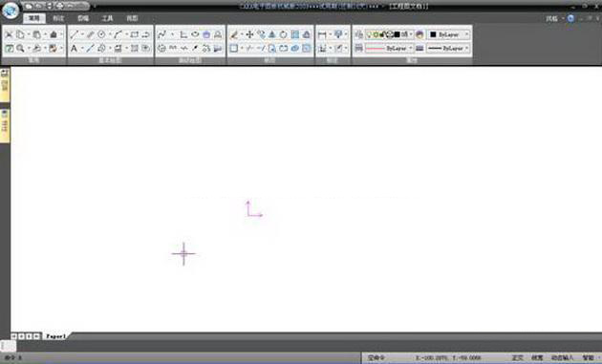Click the undo arrow in quick access toolbar
This screenshot has width=602, height=364.
70,6
